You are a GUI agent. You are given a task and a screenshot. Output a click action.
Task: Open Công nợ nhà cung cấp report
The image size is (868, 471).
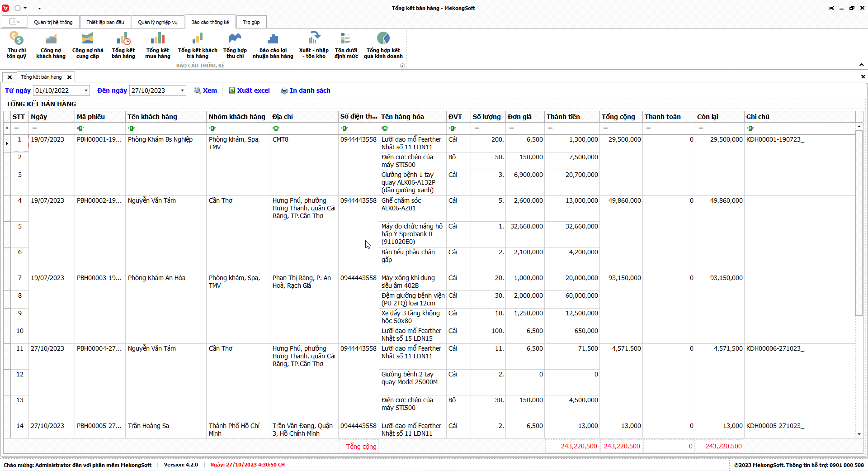click(88, 45)
